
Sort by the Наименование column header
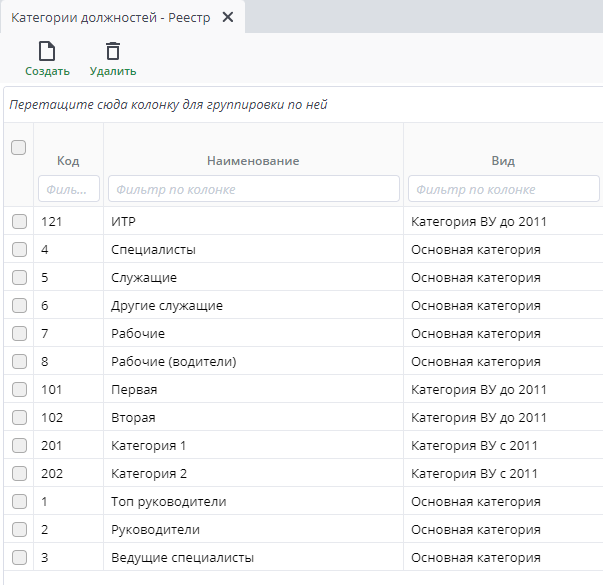253,161
